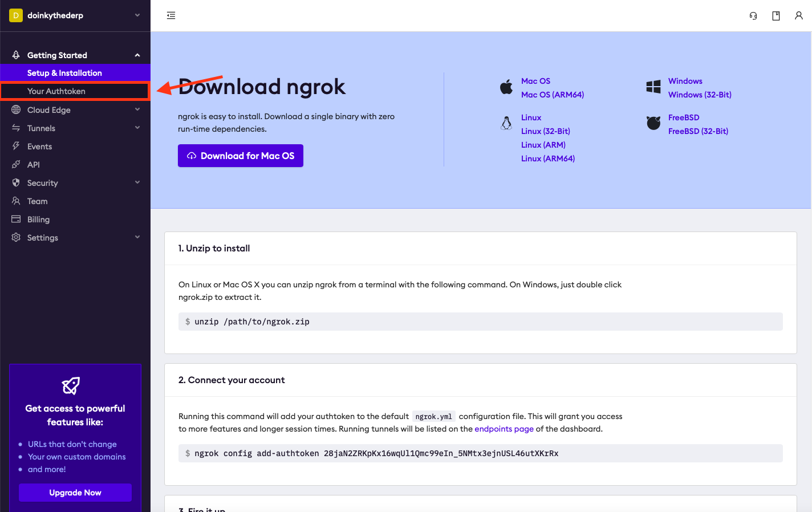
Task: Click the upgrade rocket icon in promo card
Action: 71,386
